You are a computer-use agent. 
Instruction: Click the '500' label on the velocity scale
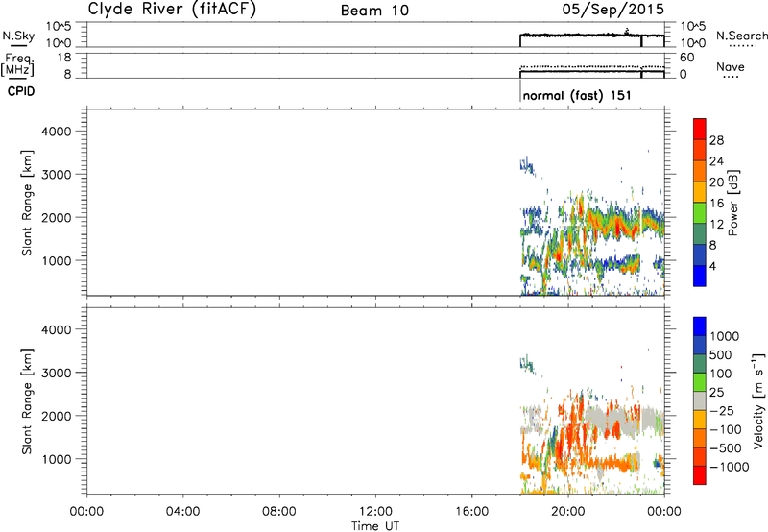pyautogui.click(x=721, y=354)
